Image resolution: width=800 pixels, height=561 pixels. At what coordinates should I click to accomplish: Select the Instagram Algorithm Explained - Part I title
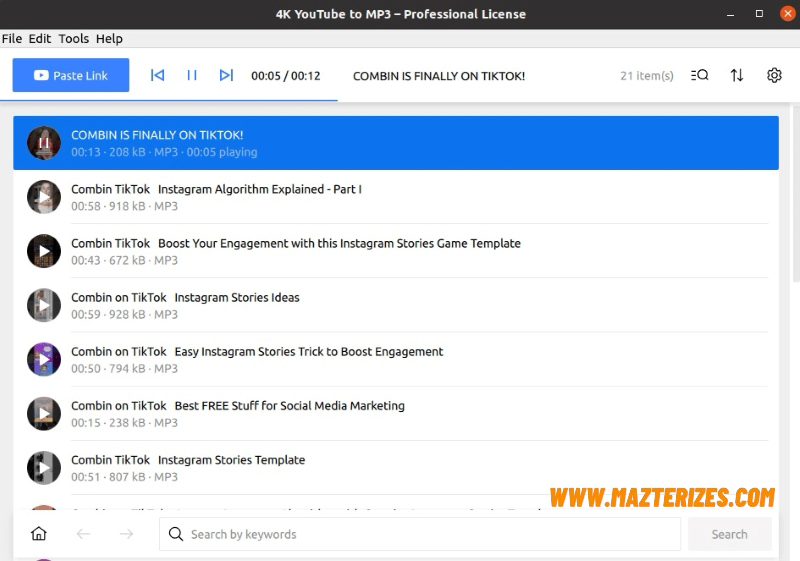[x=216, y=189]
